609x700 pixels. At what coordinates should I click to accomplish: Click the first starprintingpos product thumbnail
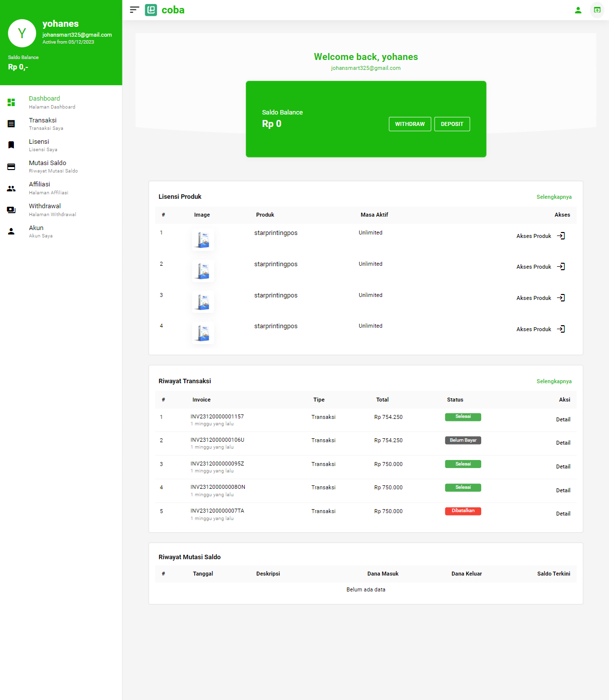[x=203, y=239]
